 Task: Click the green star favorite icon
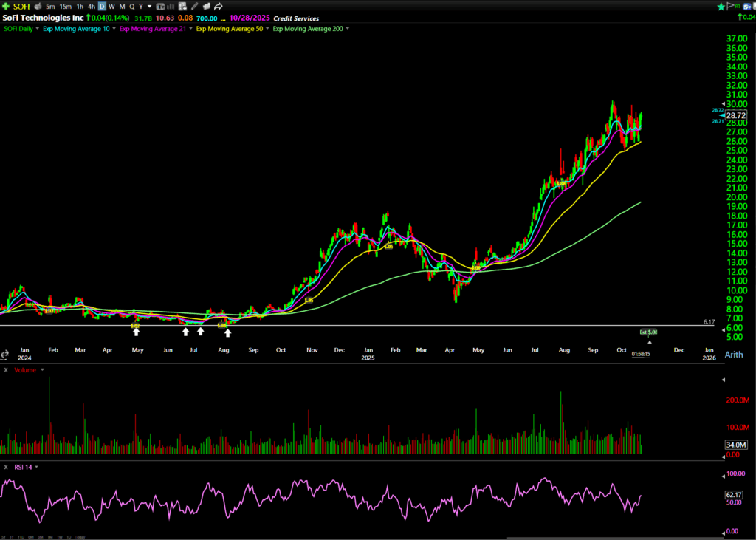click(x=721, y=6)
